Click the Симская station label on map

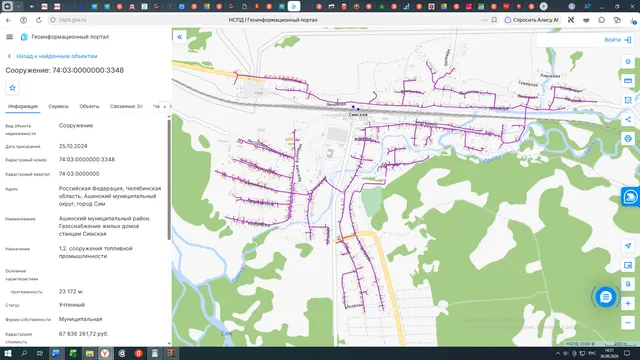(358, 115)
